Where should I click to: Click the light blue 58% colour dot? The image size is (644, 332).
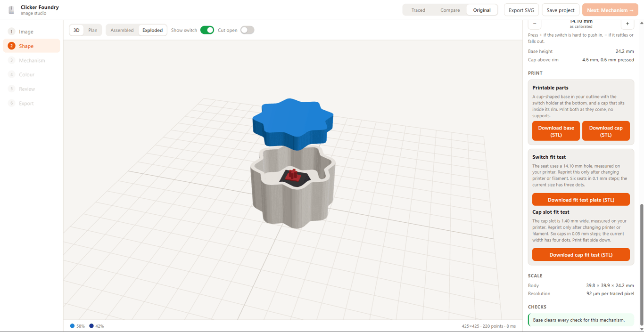pos(72,326)
